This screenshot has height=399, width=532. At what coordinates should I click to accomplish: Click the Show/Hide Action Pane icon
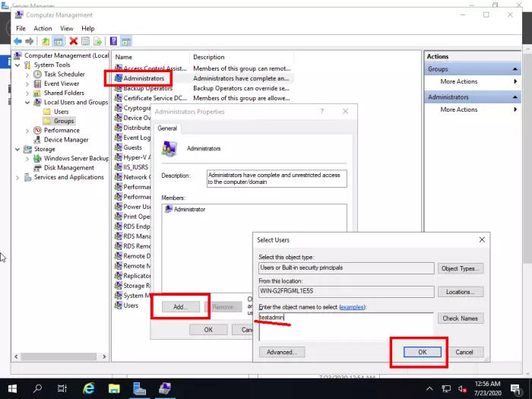[126, 41]
